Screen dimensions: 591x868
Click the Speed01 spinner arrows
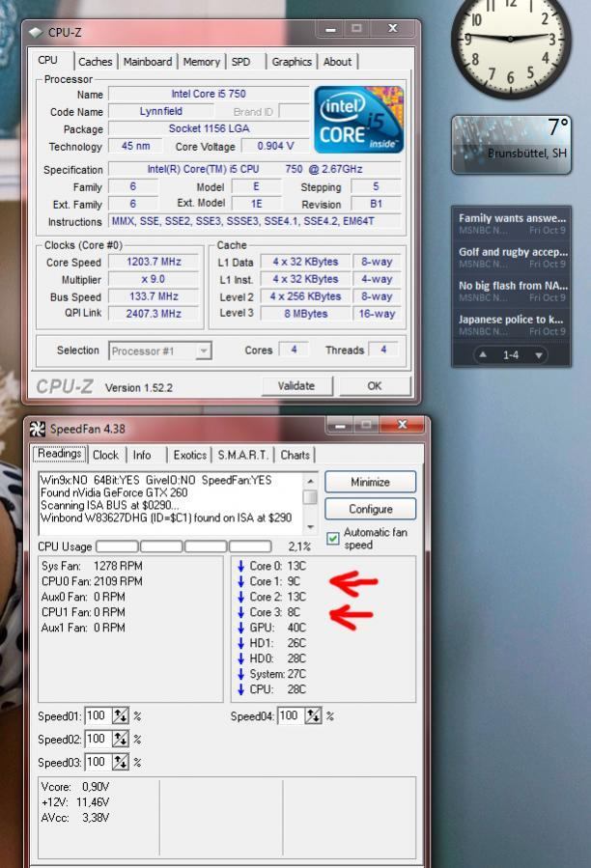pos(120,715)
